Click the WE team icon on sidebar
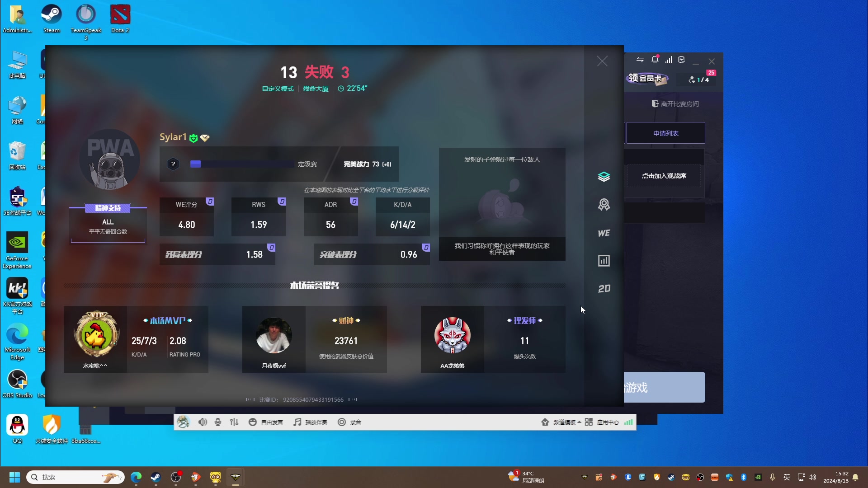 (604, 232)
